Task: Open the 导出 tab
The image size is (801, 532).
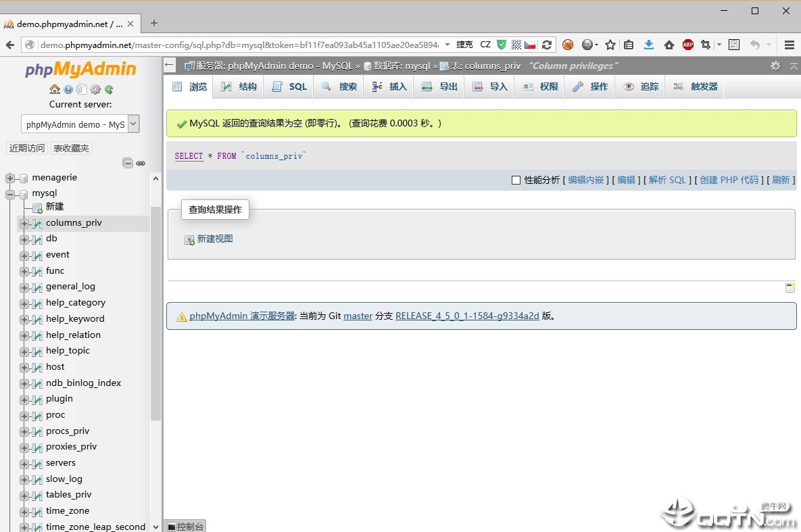Action: tap(440, 87)
